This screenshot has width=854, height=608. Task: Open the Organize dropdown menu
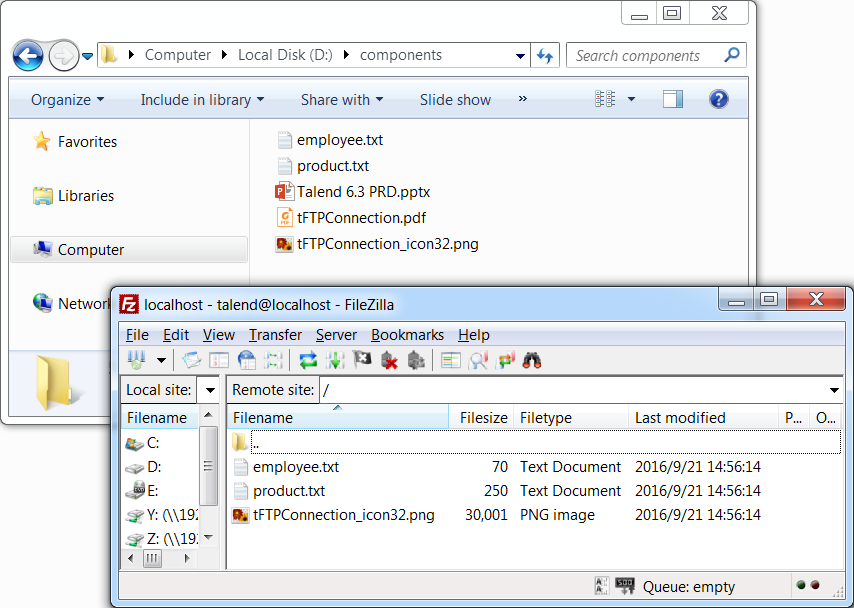[67, 100]
